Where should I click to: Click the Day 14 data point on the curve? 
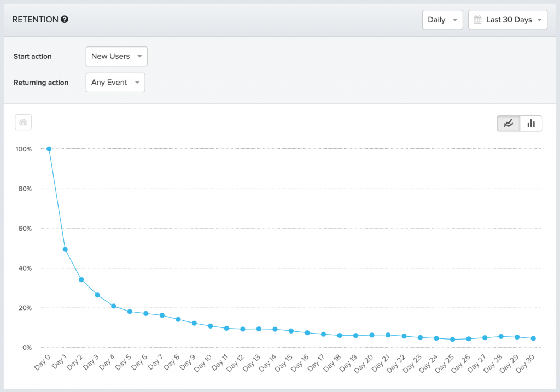pyautogui.click(x=275, y=329)
